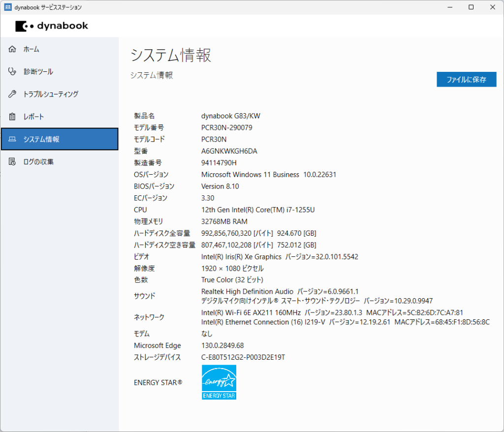Image resolution: width=504 pixels, height=432 pixels.
Task: Click the サウンド label
Action: tap(145, 296)
